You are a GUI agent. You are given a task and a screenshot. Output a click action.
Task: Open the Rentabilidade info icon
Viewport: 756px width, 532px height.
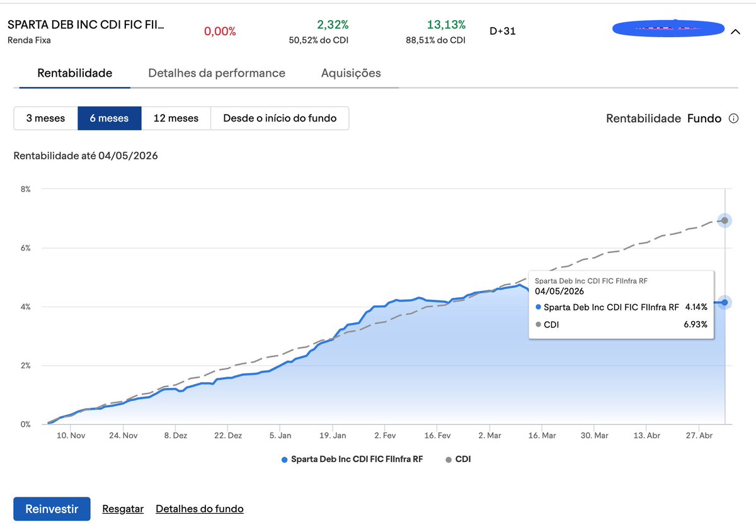click(x=733, y=118)
